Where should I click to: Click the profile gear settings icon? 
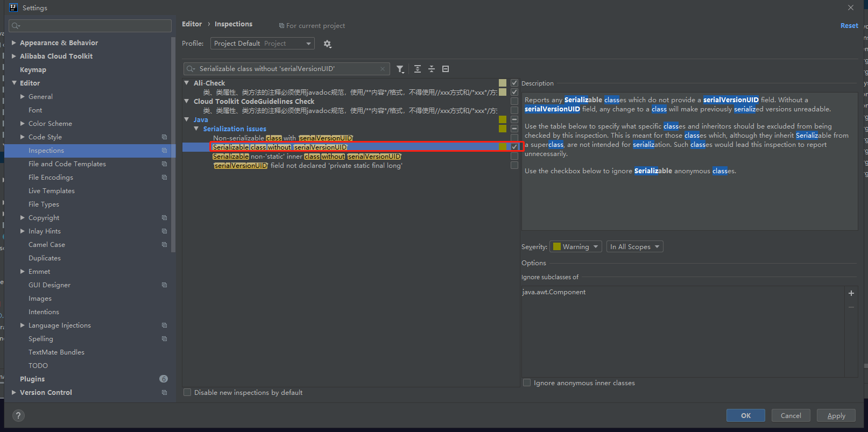pyautogui.click(x=327, y=44)
